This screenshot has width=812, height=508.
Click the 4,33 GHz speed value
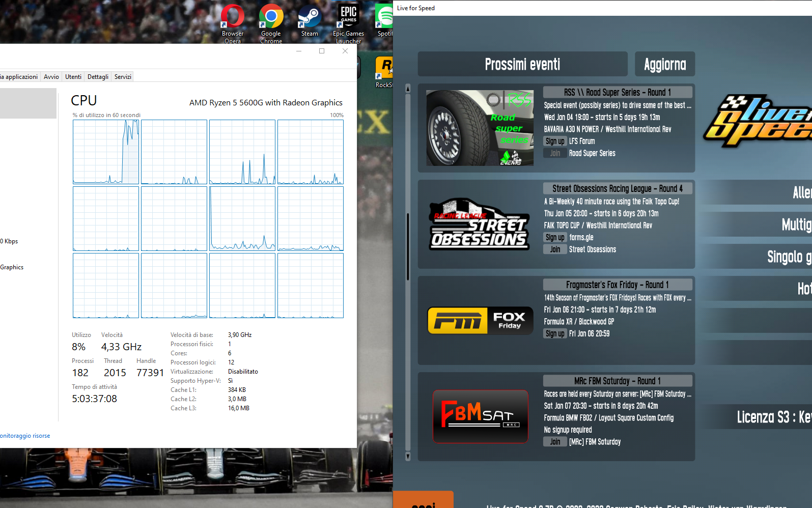121,347
